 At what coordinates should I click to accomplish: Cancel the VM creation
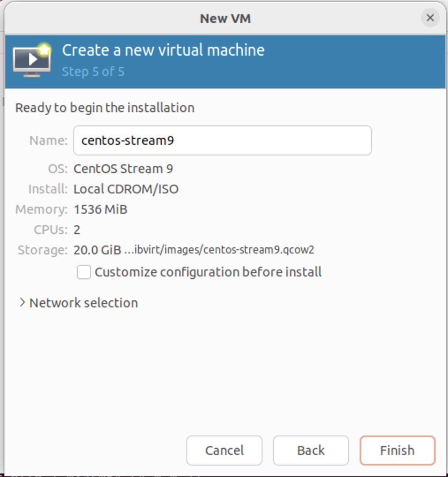tap(224, 450)
